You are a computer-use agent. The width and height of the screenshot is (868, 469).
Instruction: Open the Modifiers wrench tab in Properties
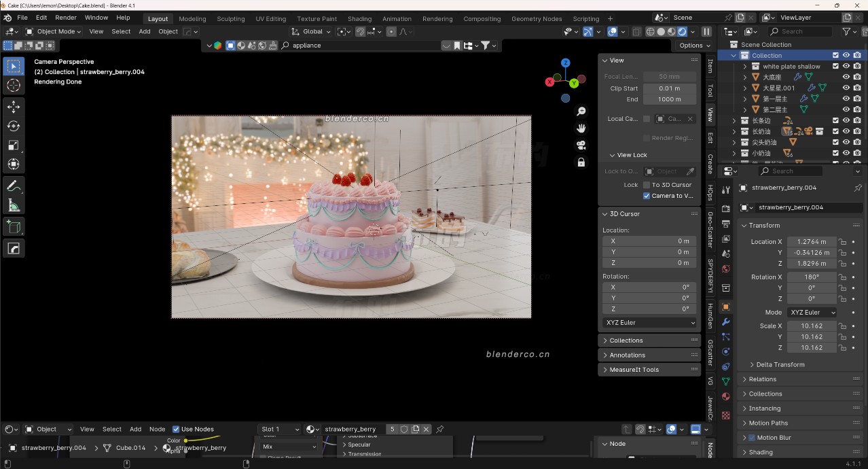(x=726, y=322)
